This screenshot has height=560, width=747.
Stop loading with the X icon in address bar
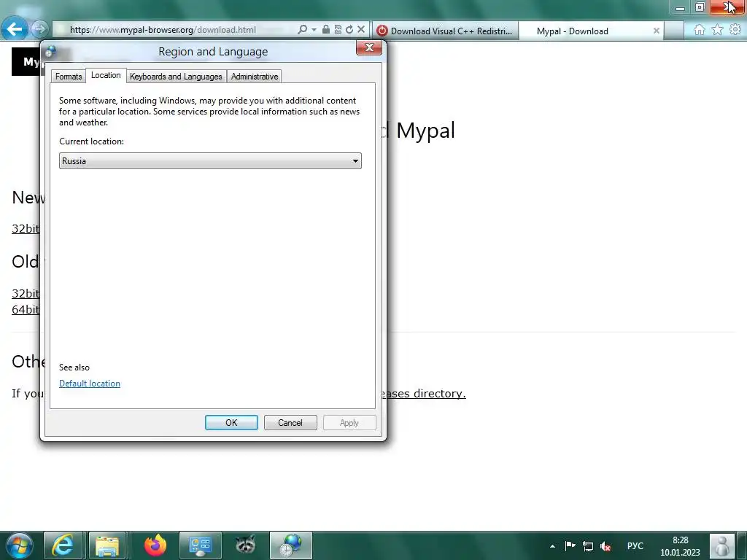[x=361, y=29]
